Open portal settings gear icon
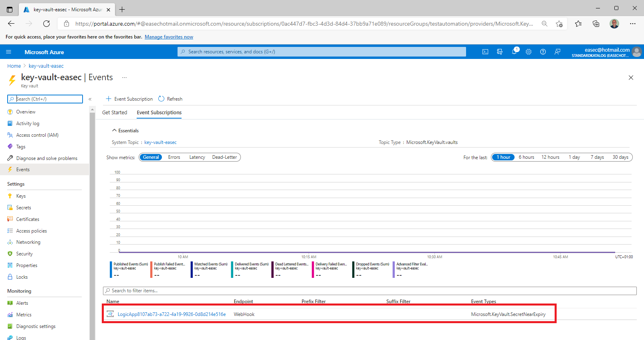The width and height of the screenshot is (644, 340). 529,52
